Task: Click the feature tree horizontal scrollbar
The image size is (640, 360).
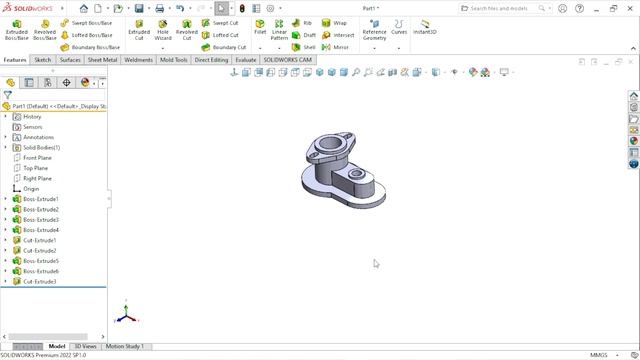Action: [x=48, y=337]
